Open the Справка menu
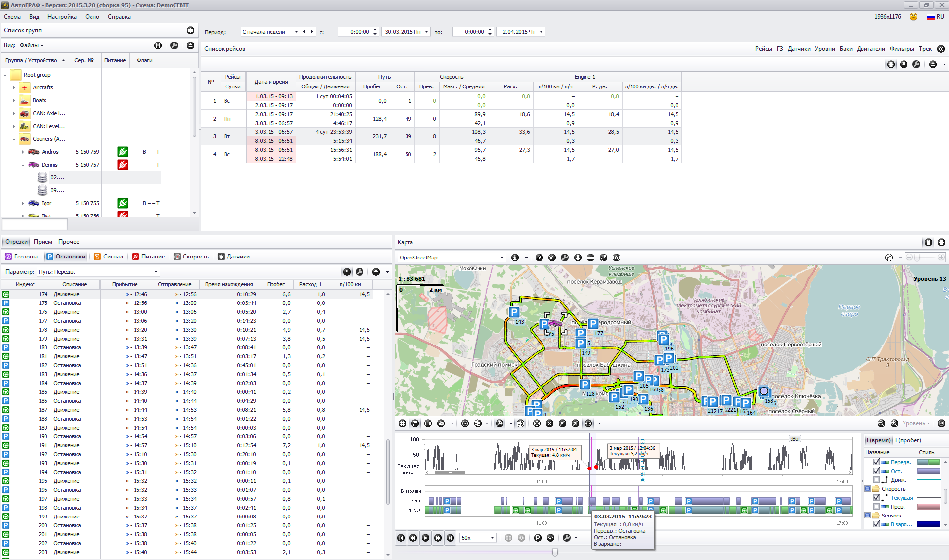 pos(119,17)
